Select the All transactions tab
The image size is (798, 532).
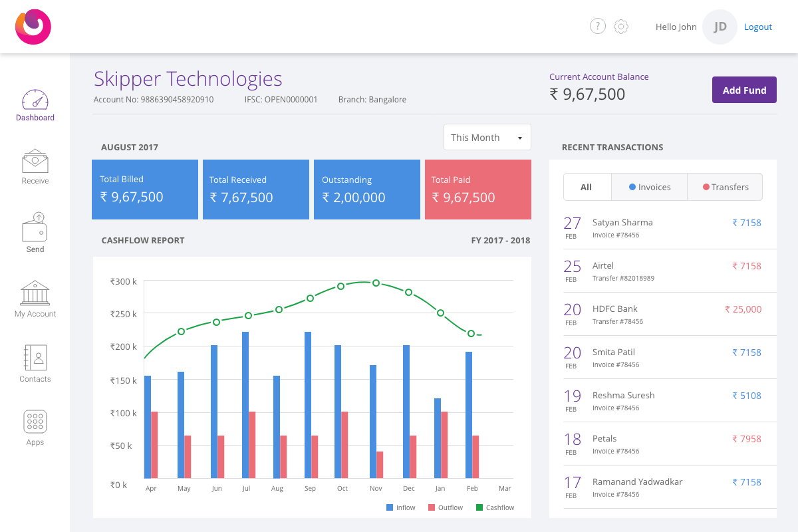coord(587,188)
